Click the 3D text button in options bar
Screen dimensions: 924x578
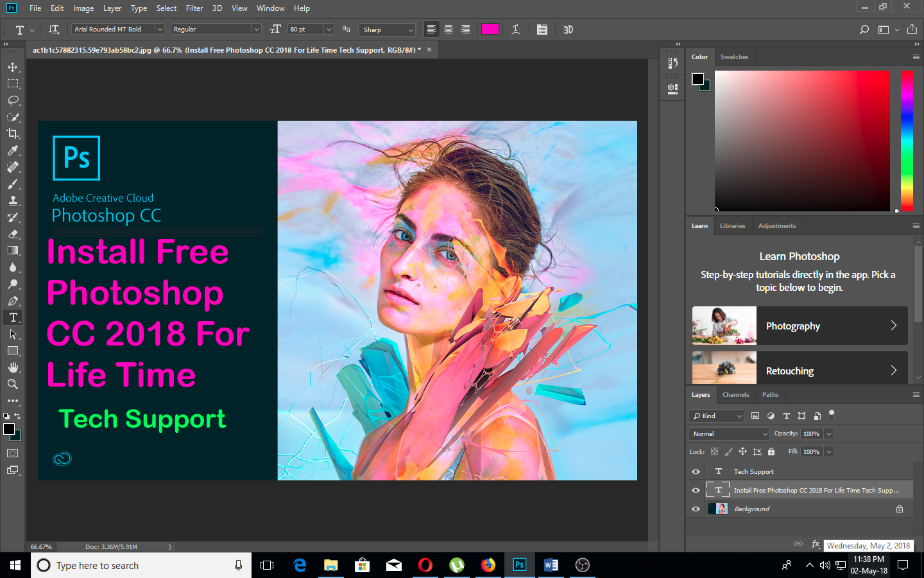[x=568, y=30]
